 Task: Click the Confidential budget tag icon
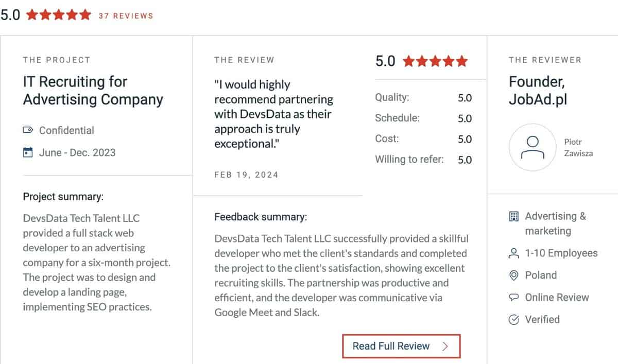28,131
